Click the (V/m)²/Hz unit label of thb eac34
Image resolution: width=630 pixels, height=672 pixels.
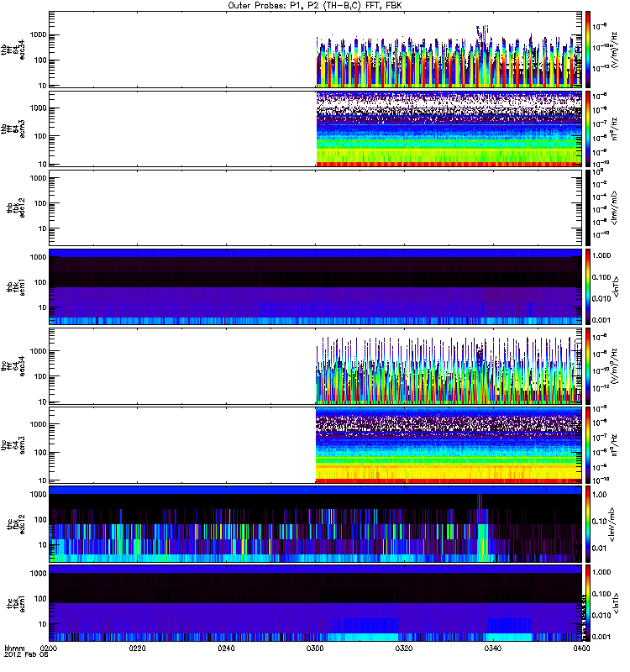pos(615,50)
